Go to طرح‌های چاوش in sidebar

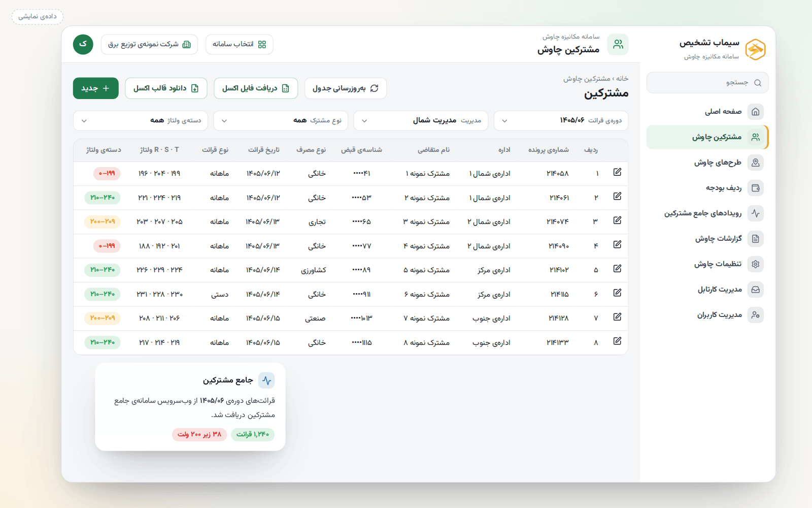coord(707,163)
